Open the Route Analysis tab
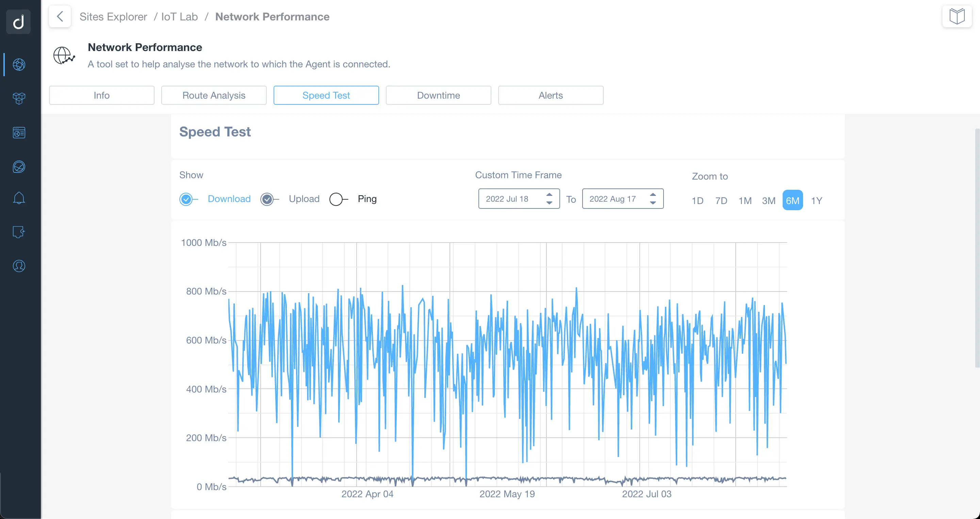980x519 pixels. pos(214,95)
